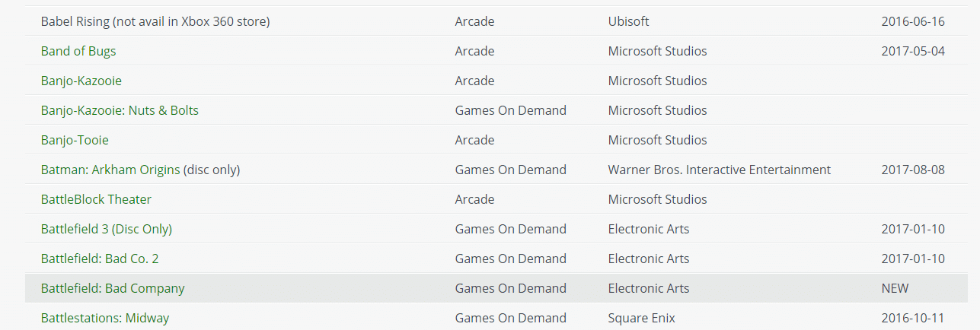Click the Babel Rising title text

point(155,21)
